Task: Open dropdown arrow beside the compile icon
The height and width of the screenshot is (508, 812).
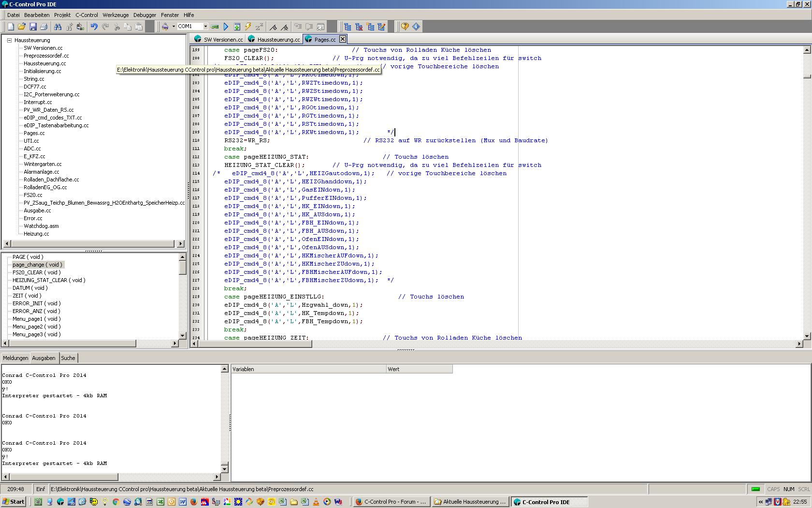Action: (x=174, y=27)
